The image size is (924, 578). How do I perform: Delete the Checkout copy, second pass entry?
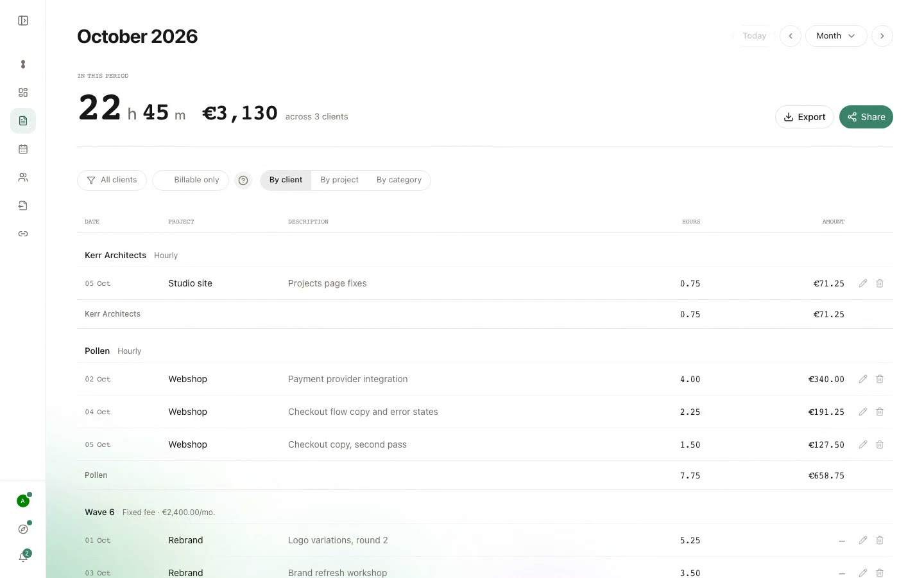click(x=880, y=444)
